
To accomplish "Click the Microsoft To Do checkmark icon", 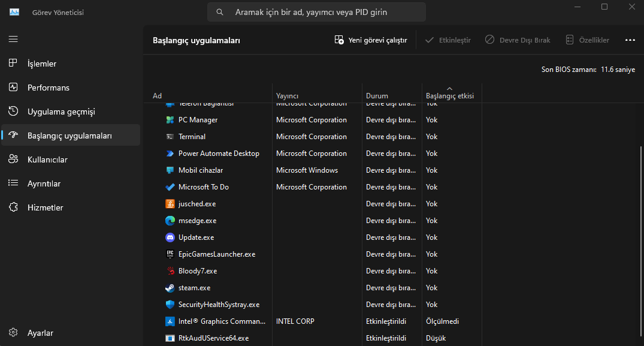I will pos(170,187).
